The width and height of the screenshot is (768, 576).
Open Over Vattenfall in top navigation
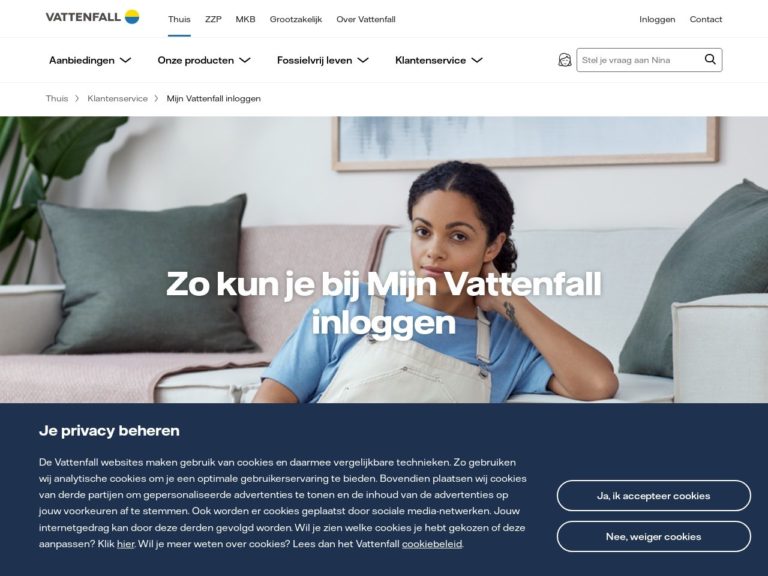coord(366,19)
